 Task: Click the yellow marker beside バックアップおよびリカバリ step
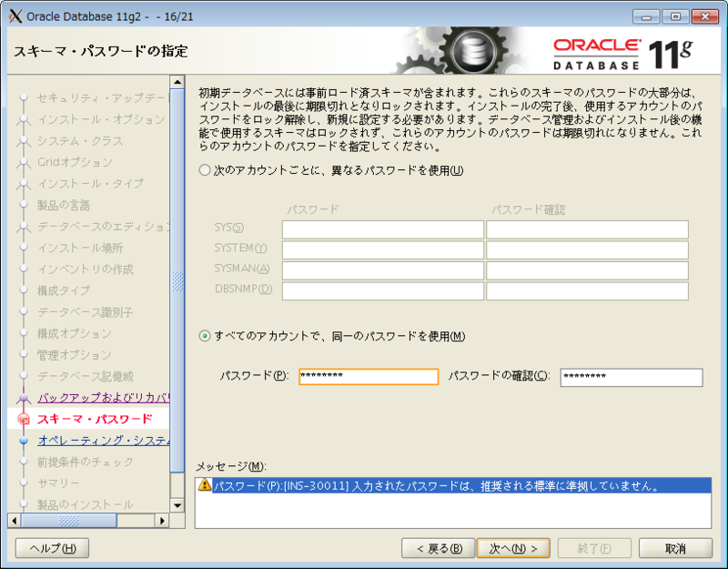point(23,398)
